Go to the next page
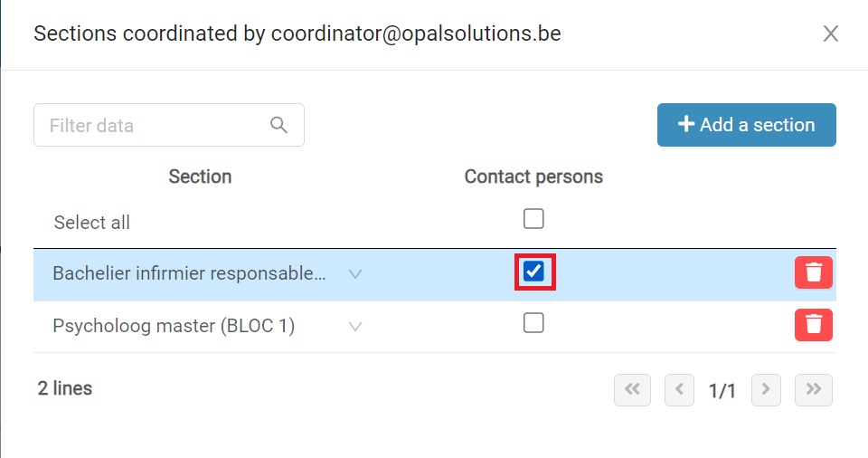Screen dimensions: 868x458 pos(766,390)
